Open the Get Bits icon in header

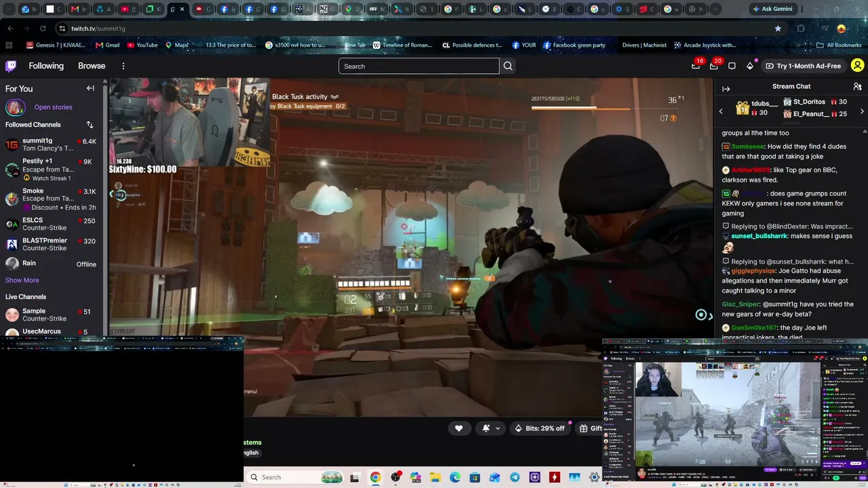(750, 66)
